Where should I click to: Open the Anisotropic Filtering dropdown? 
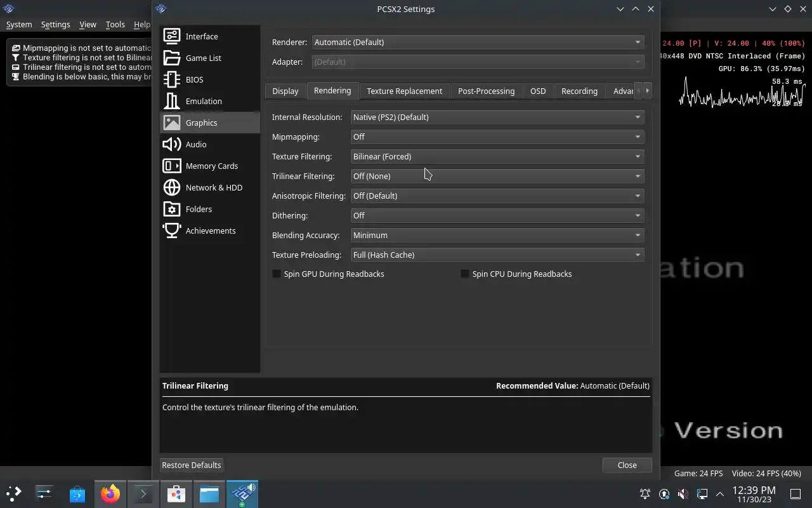pyautogui.click(x=497, y=196)
